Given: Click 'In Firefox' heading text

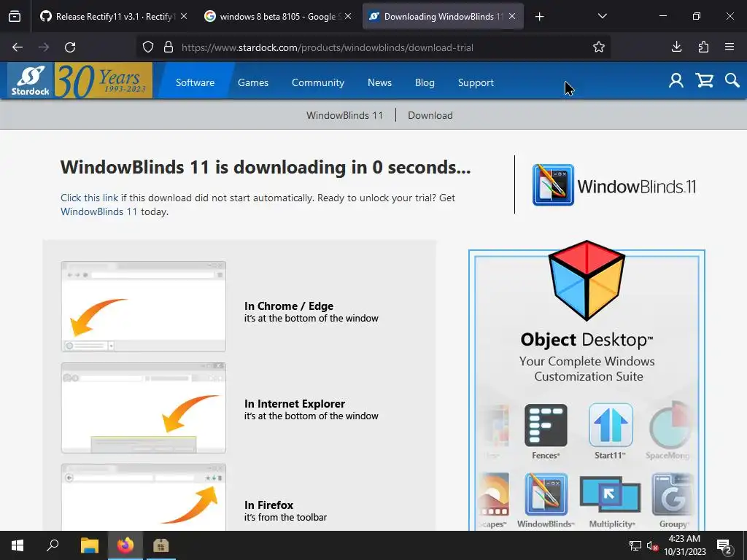Looking at the screenshot, I should coord(268,505).
